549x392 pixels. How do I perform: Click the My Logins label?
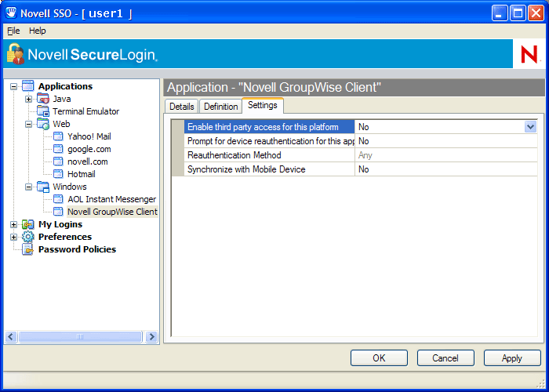point(60,224)
